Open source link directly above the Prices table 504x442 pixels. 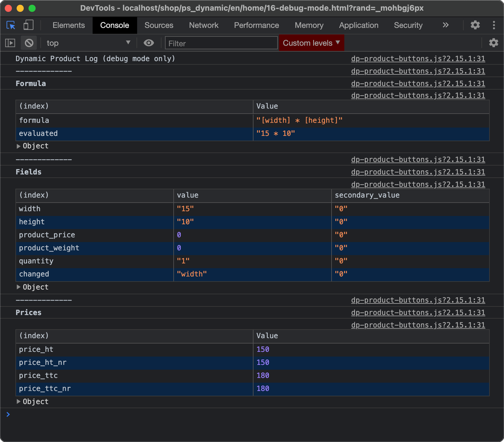(418, 325)
